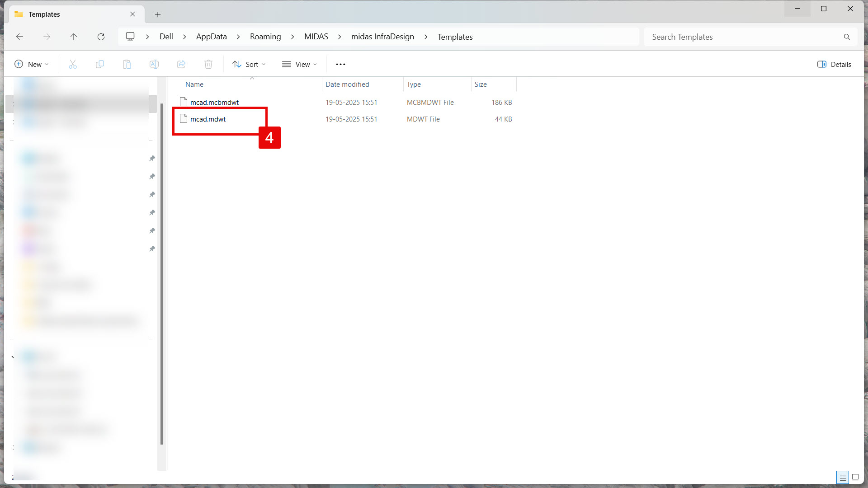Navigate to MIDAS breadcrumb
This screenshot has width=868, height=488.
pyautogui.click(x=316, y=37)
